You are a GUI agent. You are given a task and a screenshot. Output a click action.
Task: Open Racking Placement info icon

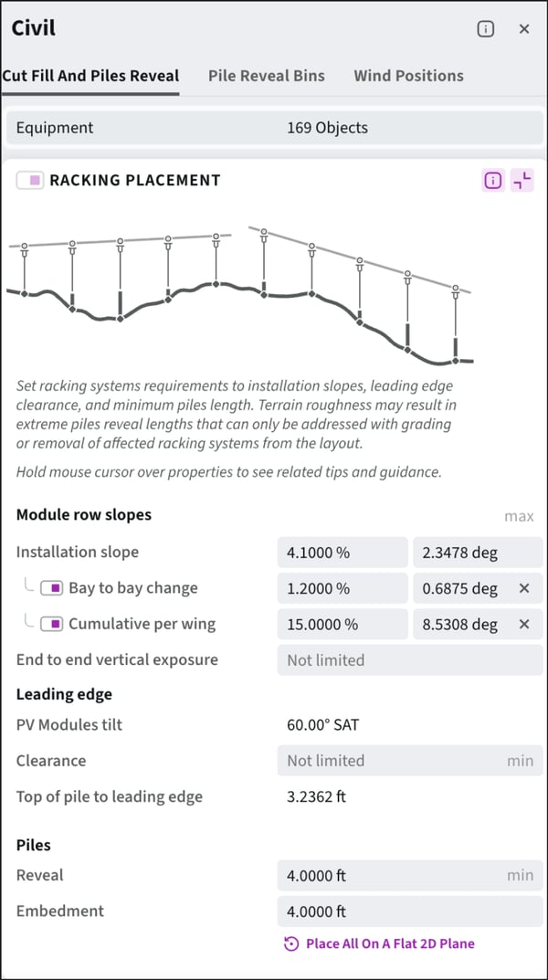pos(493,181)
